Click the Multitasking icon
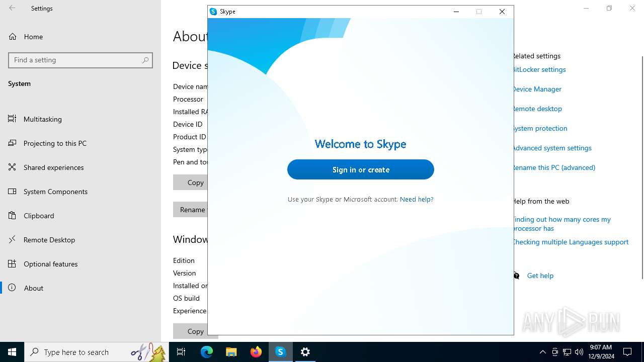Image resolution: width=644 pixels, height=362 pixels. (x=12, y=119)
